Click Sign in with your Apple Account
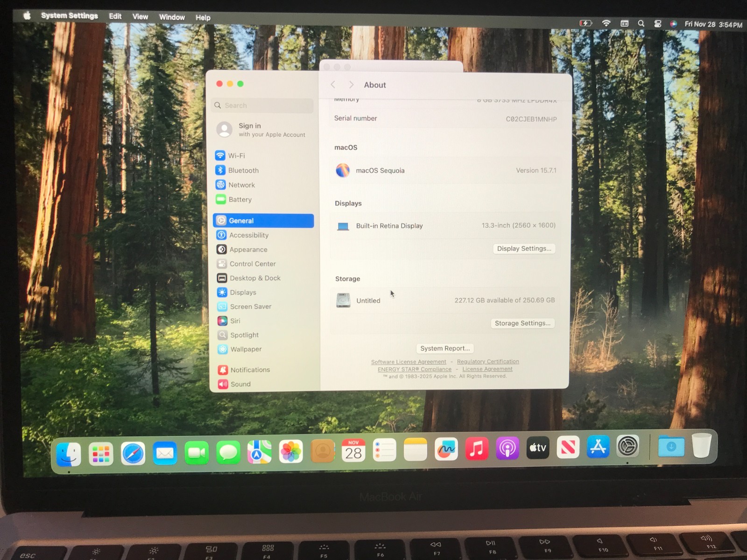The image size is (747, 560). (261, 130)
